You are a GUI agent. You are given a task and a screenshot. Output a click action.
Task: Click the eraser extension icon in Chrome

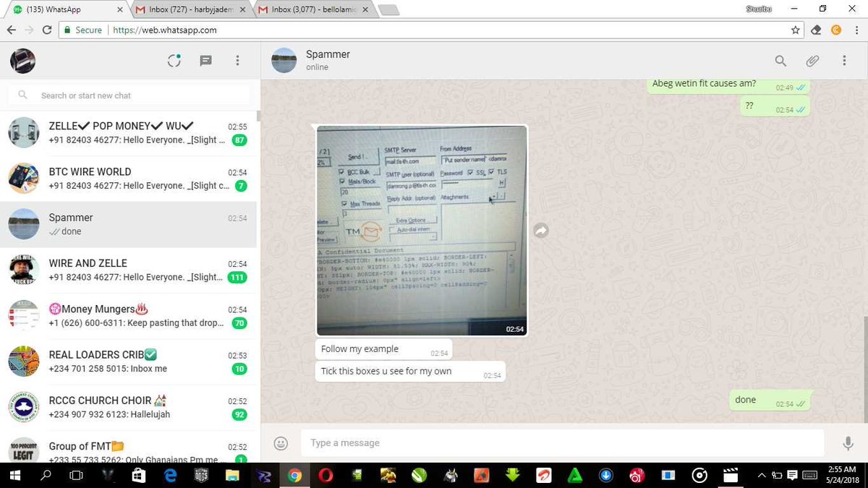(x=817, y=30)
